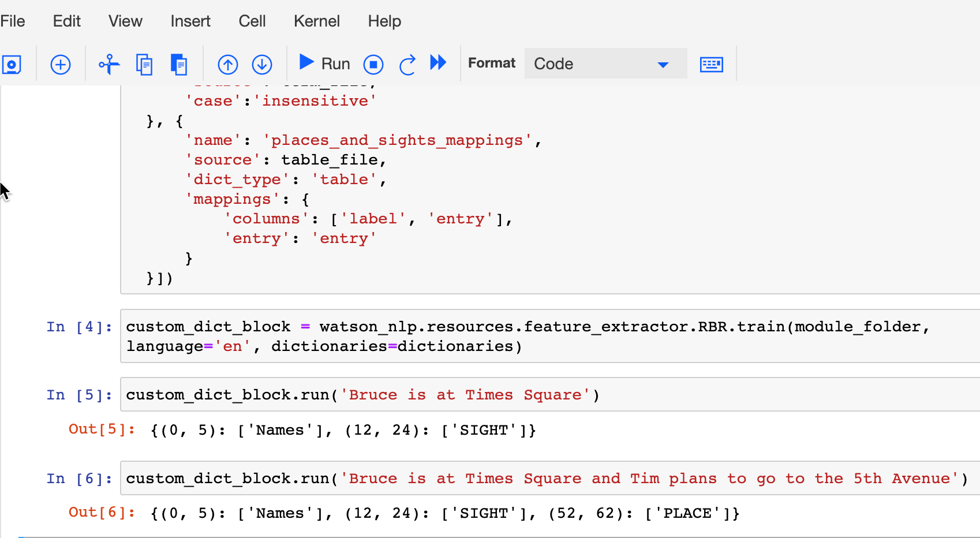Open the Help menu
Viewport: 980px width, 538px height.
pos(384,21)
